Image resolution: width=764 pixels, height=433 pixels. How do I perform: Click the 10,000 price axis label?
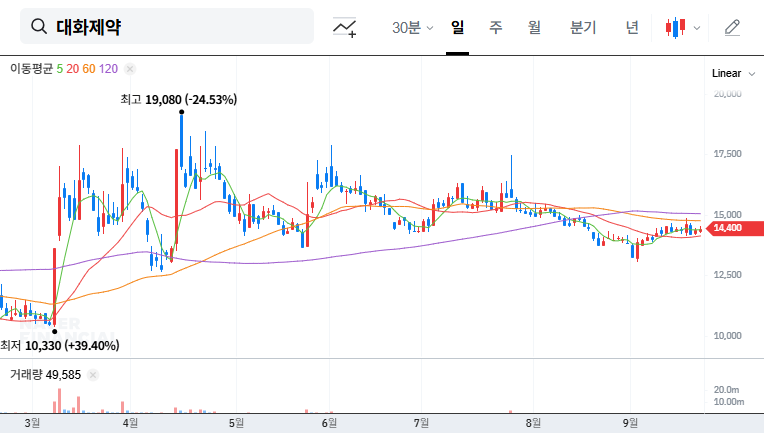727,336
